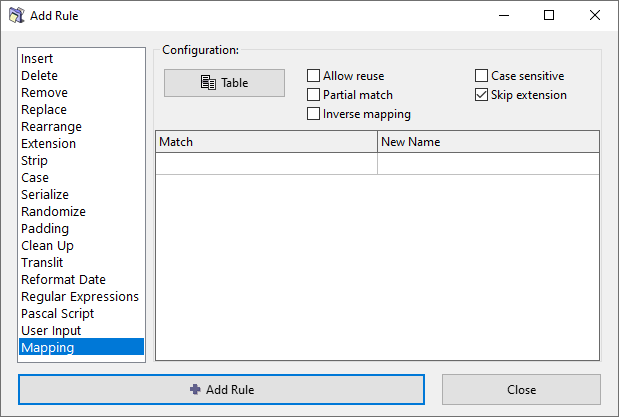Screen dimensions: 619x417
Task: Click the Table button with grid icon
Action: tap(224, 83)
